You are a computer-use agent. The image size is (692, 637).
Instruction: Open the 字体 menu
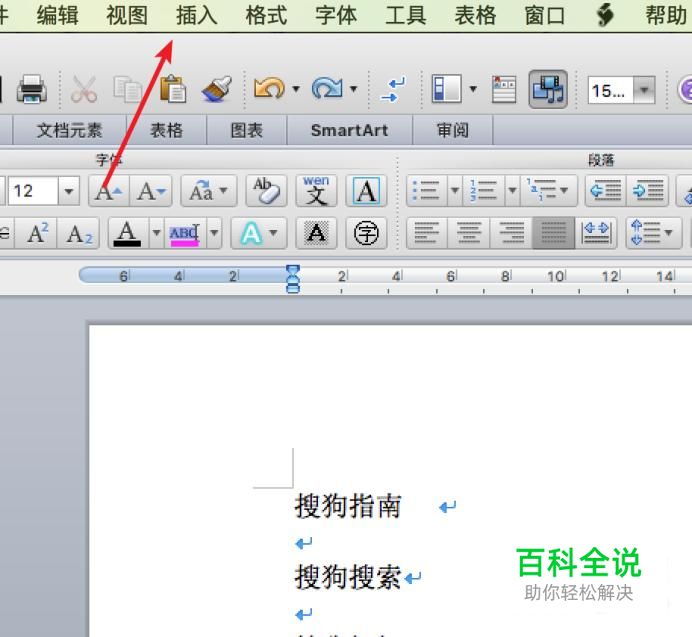click(336, 15)
